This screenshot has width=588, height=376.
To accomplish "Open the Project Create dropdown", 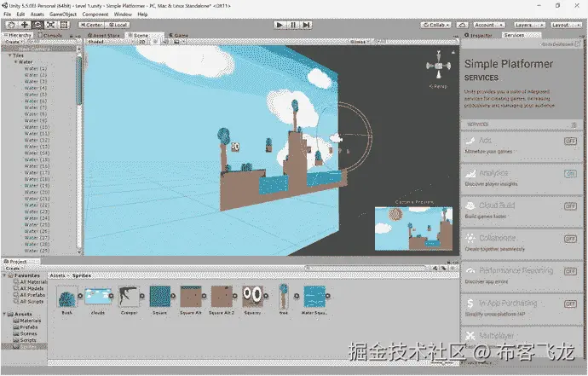I will click(x=14, y=269).
